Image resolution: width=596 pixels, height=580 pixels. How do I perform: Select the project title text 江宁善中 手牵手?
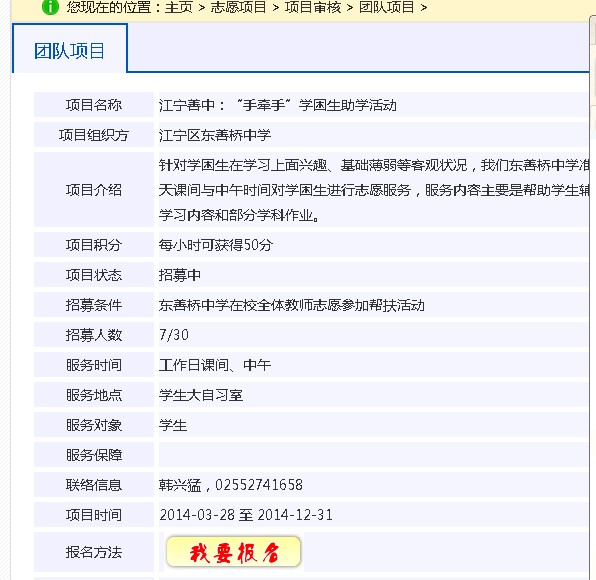point(277,105)
